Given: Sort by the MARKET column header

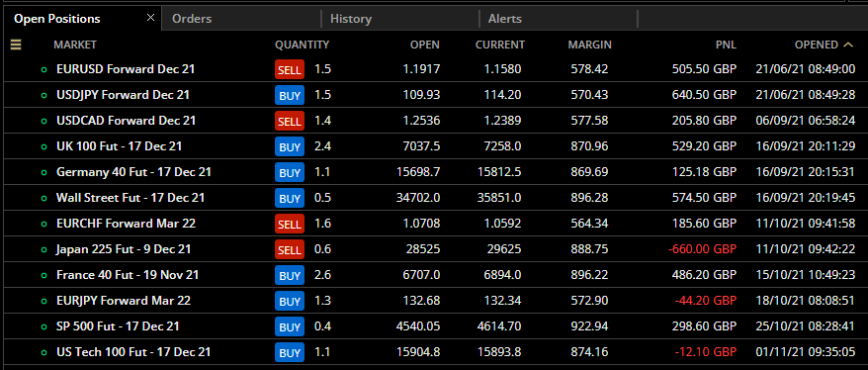Looking at the screenshot, I should (x=75, y=45).
